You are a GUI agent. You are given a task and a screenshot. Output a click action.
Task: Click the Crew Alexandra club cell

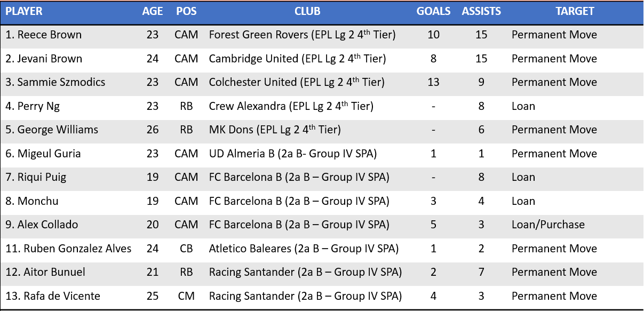[x=291, y=106]
